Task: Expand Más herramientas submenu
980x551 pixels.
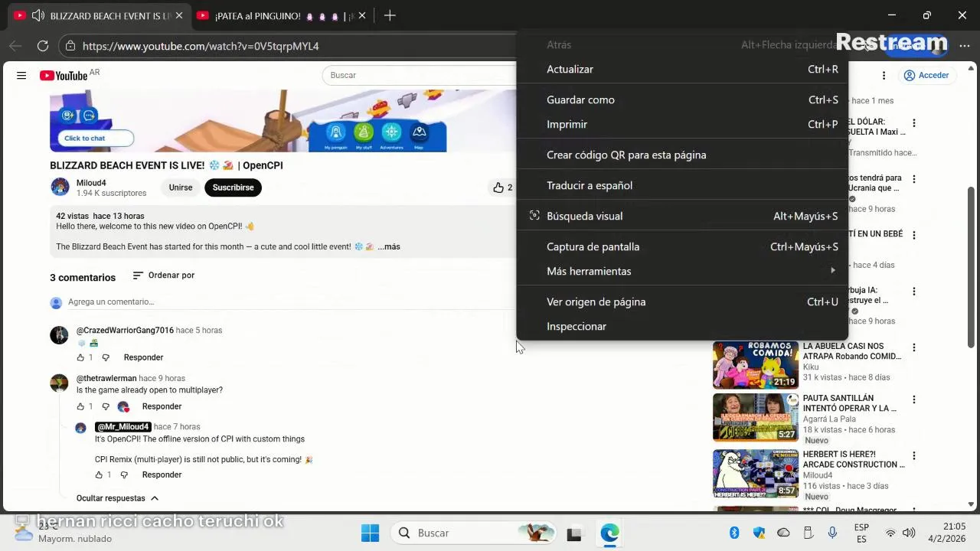Action: [682, 271]
